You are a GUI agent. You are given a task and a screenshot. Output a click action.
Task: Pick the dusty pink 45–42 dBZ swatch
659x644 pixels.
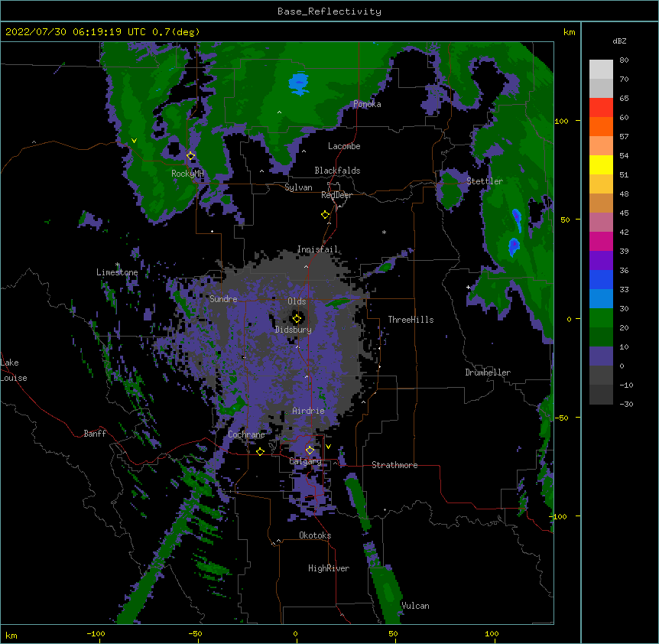(x=601, y=223)
